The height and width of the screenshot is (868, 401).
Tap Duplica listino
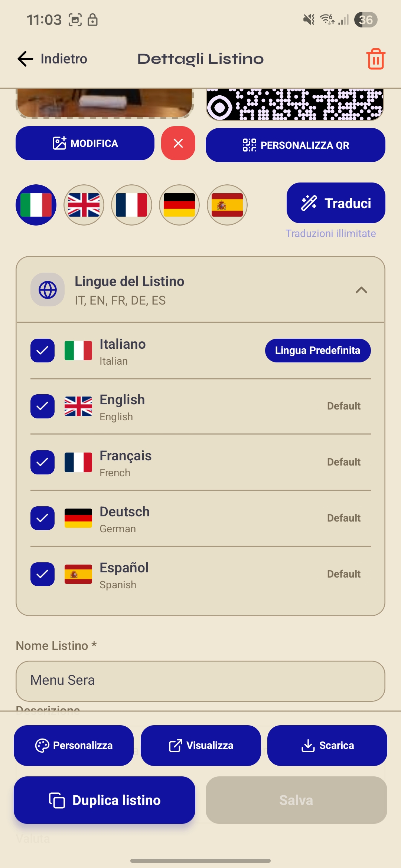(x=104, y=800)
